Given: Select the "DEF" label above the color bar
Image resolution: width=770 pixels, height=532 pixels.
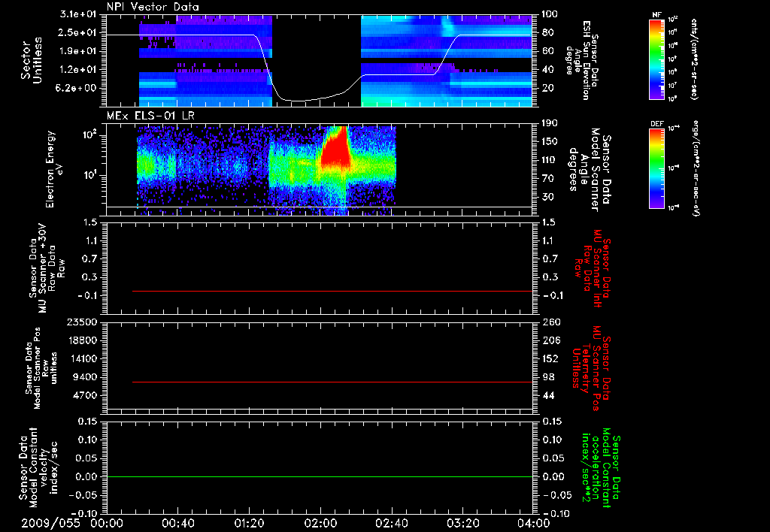Looking at the screenshot, I should coord(657,124).
